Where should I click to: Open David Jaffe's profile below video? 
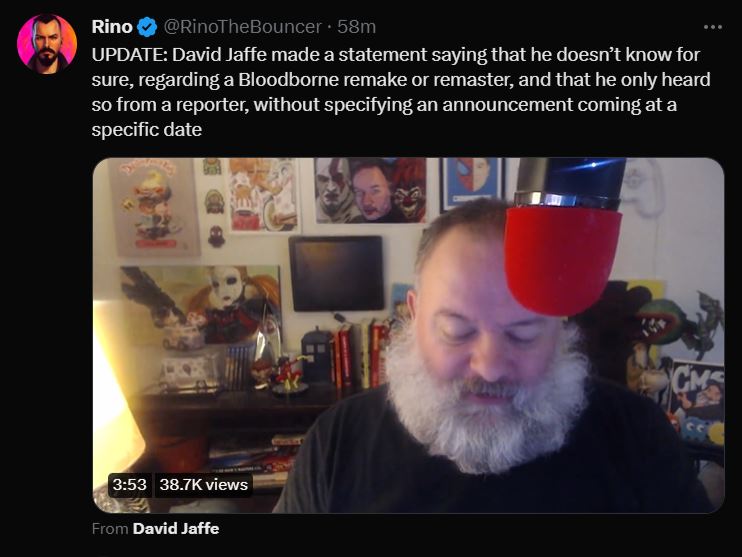pyautogui.click(x=176, y=529)
